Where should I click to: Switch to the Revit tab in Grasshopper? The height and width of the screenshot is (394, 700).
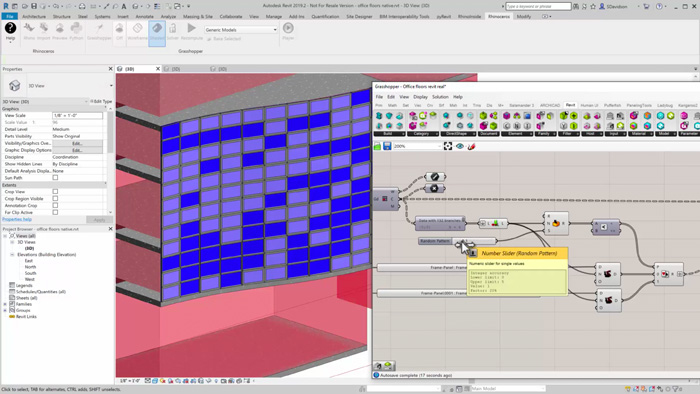pyautogui.click(x=570, y=105)
